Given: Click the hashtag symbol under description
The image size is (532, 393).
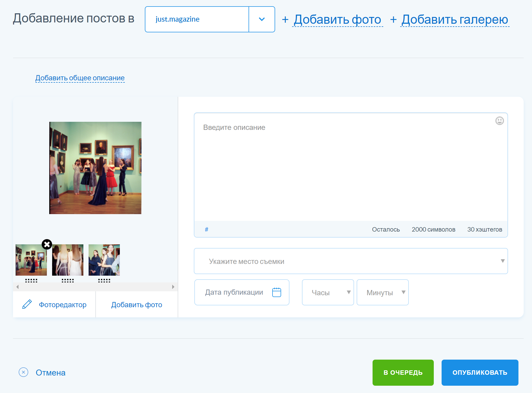Looking at the screenshot, I should click(206, 229).
